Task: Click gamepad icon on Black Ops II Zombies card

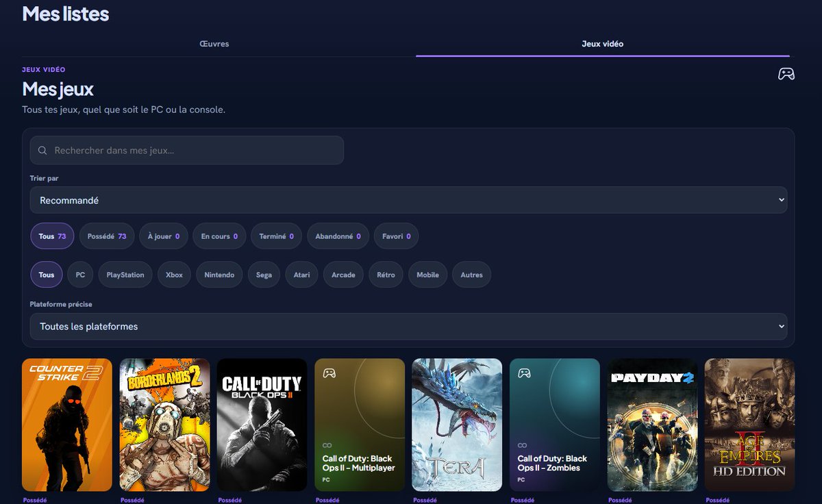Action: (524, 373)
